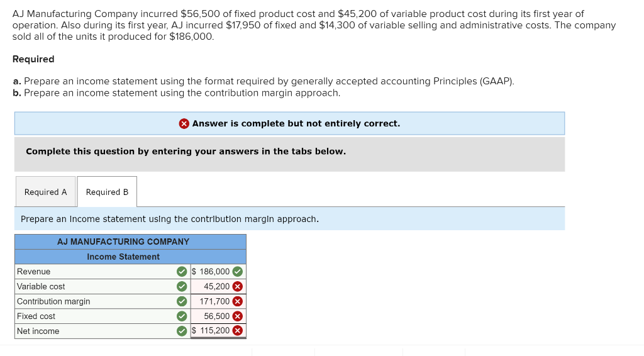Click red X beside 171,700 value

pyautogui.click(x=237, y=301)
